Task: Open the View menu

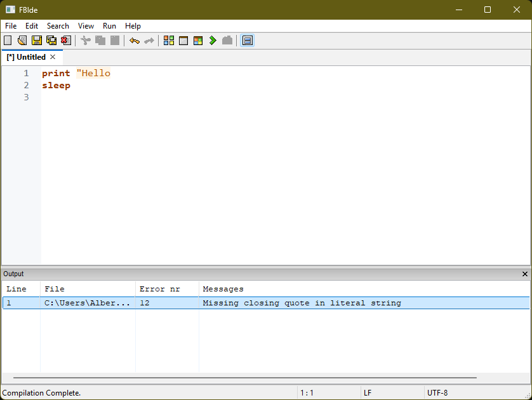Action: (86, 26)
